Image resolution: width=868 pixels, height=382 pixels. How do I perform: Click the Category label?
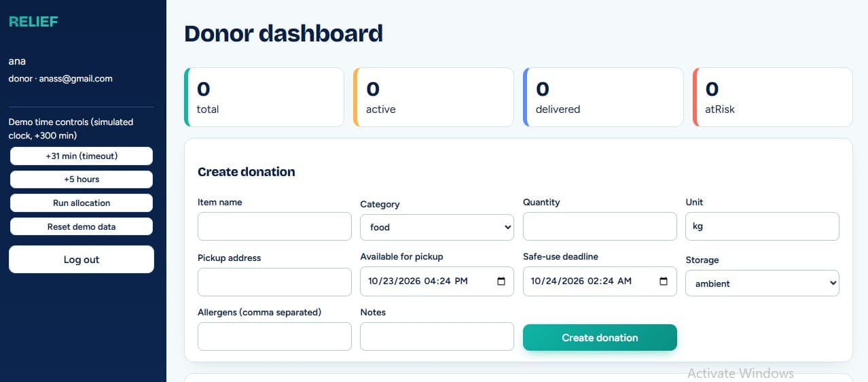pos(380,204)
